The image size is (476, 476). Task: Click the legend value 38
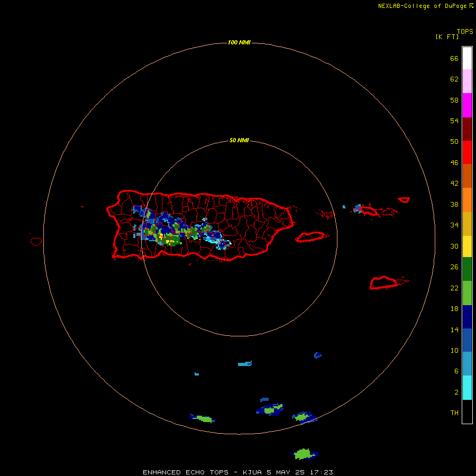[x=454, y=205]
